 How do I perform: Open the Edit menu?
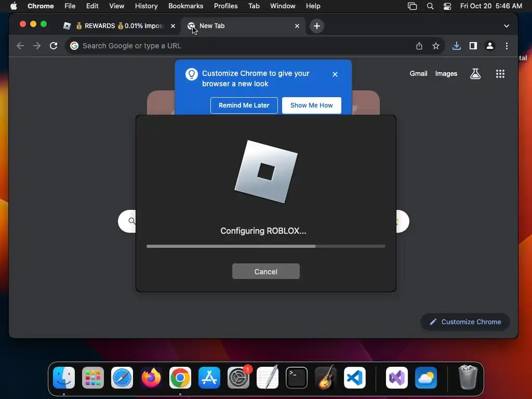[x=92, y=6]
